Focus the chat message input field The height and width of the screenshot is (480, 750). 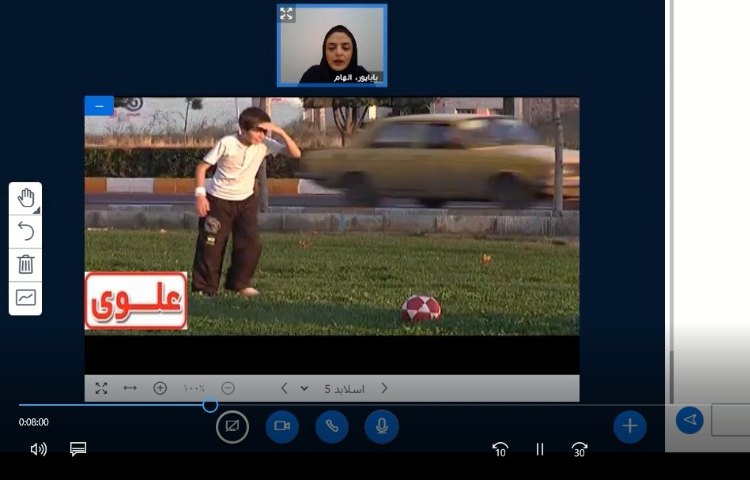pyautogui.click(x=730, y=420)
